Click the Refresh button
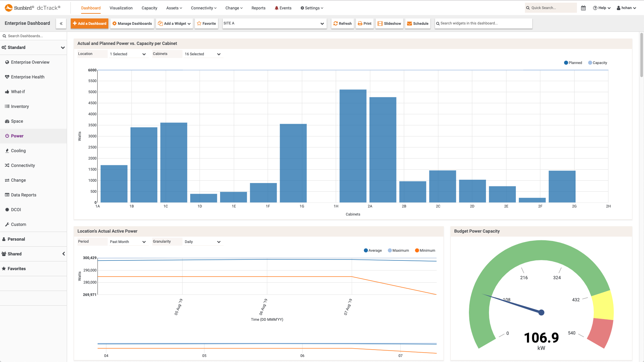The width and height of the screenshot is (644, 362). [343, 23]
